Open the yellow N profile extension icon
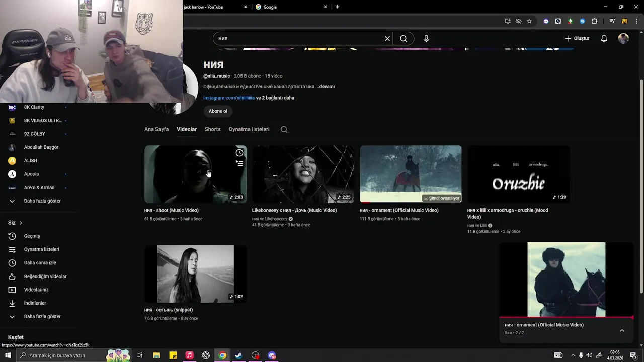The image size is (644, 362). point(624,21)
